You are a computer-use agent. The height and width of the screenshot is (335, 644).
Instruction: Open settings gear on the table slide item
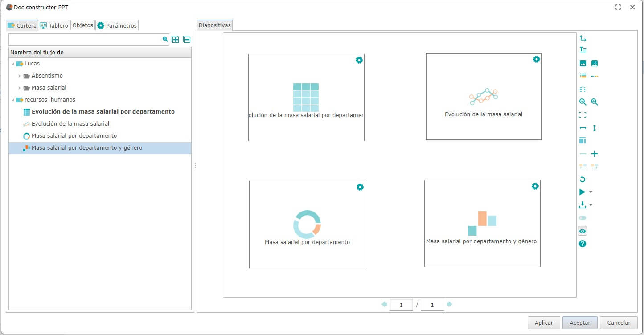(x=359, y=60)
